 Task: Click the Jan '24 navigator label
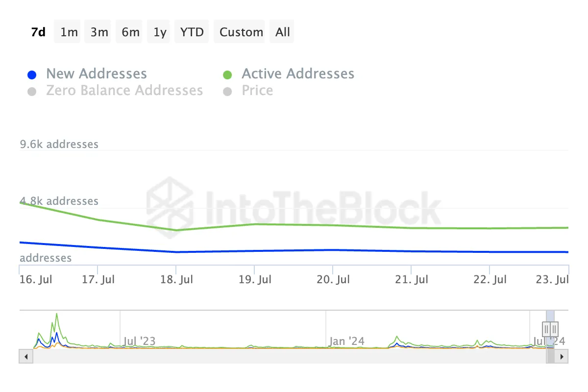(x=346, y=342)
